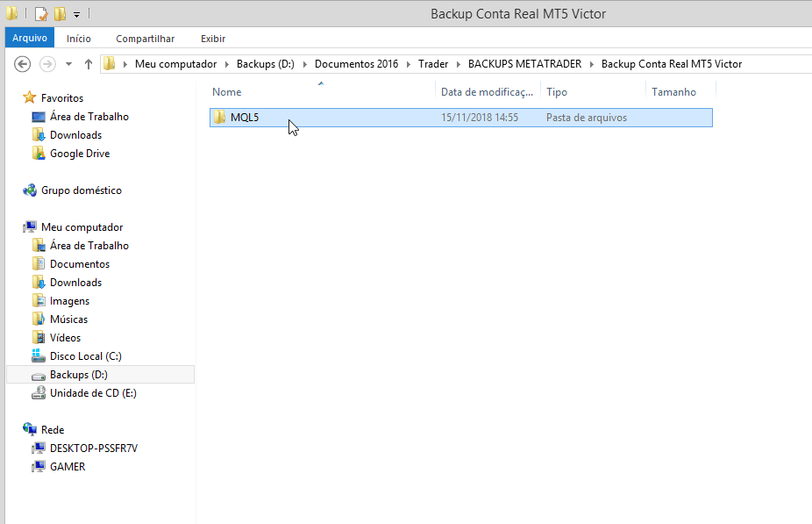Click the New folder icon in quick access toolbar

tap(61, 13)
